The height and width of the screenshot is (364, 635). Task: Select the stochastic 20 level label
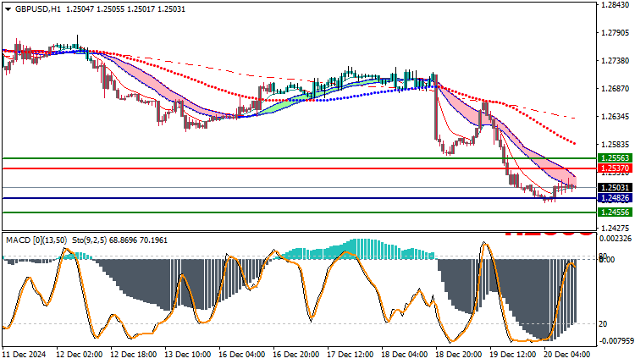tap(603, 324)
